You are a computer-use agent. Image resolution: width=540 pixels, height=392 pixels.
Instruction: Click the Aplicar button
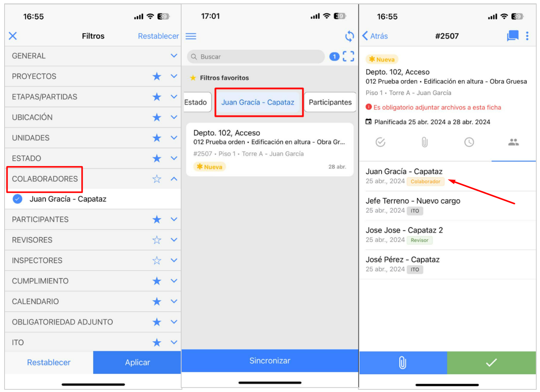pos(137,362)
